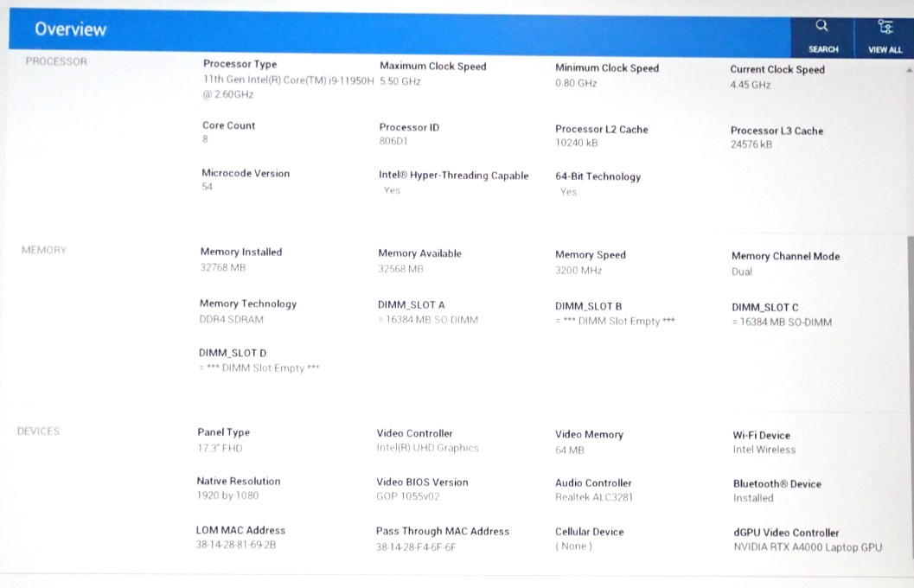
Task: Click the Processor Type label
Action: coord(240,64)
